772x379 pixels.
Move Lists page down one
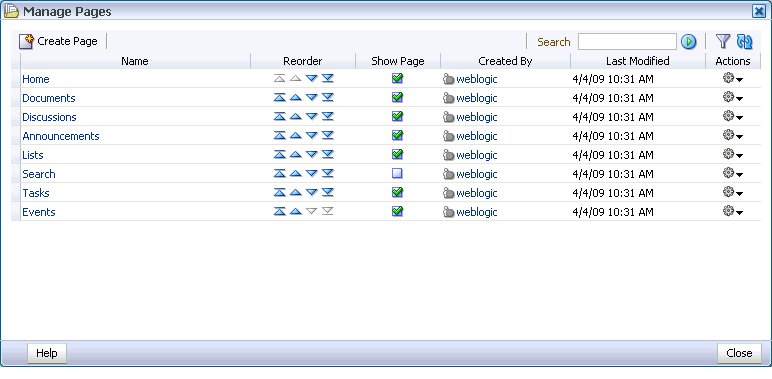point(312,155)
